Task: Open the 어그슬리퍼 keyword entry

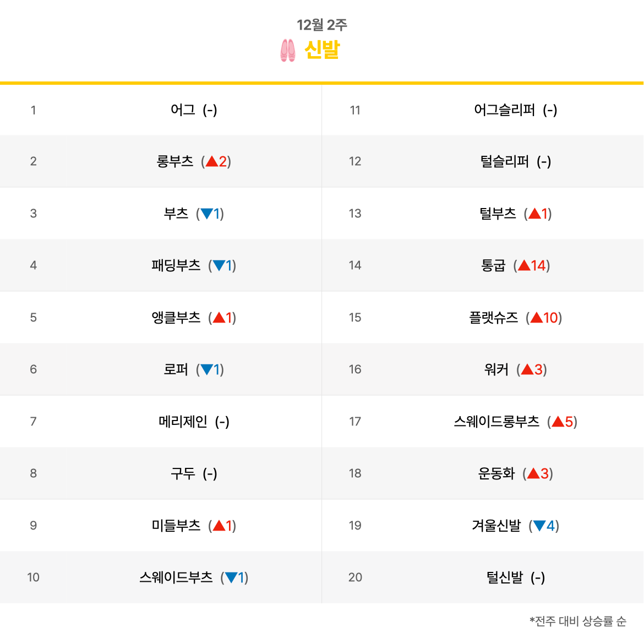Action: click(x=504, y=110)
